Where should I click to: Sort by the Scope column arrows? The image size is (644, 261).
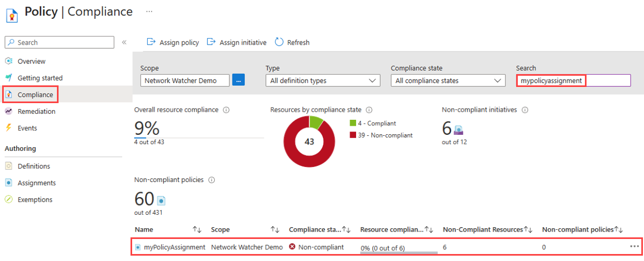[275, 230]
